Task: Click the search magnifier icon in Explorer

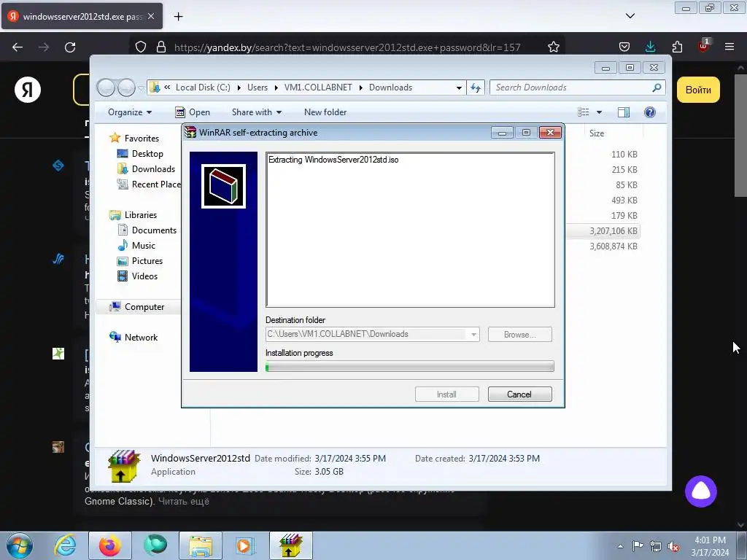Action: [x=657, y=87]
